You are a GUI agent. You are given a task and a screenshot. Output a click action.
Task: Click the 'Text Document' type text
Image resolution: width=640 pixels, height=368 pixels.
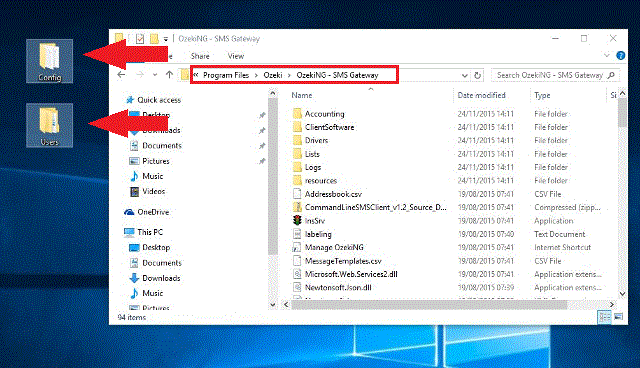(560, 234)
